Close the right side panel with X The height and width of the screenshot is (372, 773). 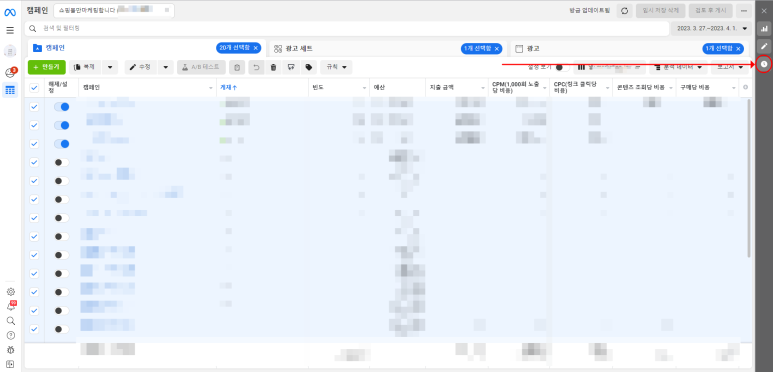(x=764, y=11)
